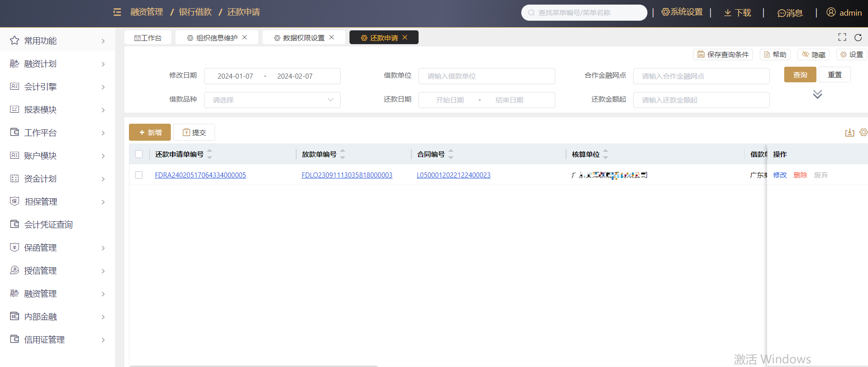Screen dimensions: 868x367
Task: Click the 授信管理 sidebar icon
Action: (x=14, y=270)
